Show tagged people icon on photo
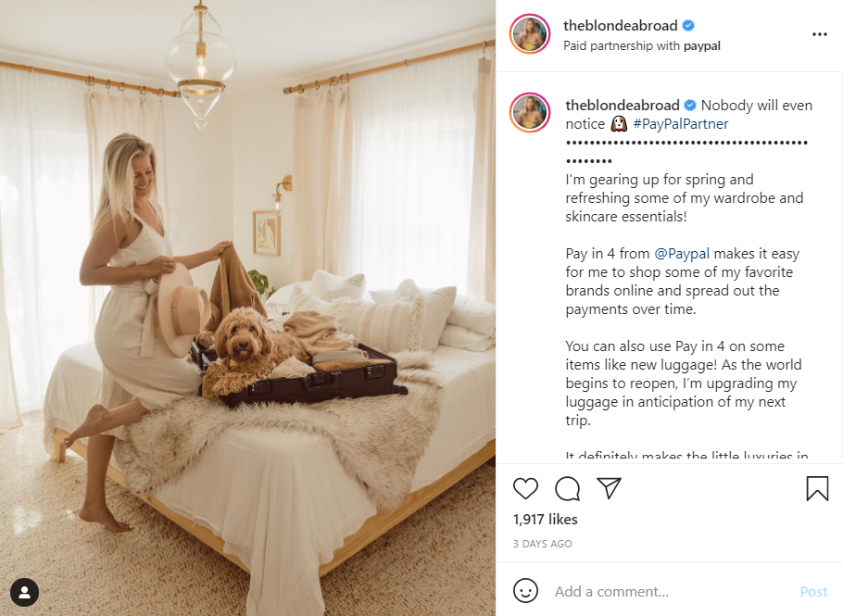843x616 pixels. point(24,592)
